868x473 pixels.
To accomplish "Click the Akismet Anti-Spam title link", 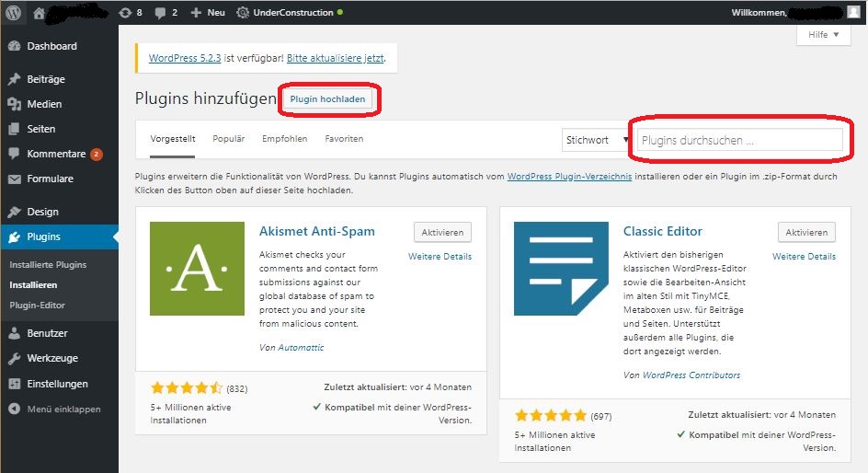I will (x=316, y=231).
